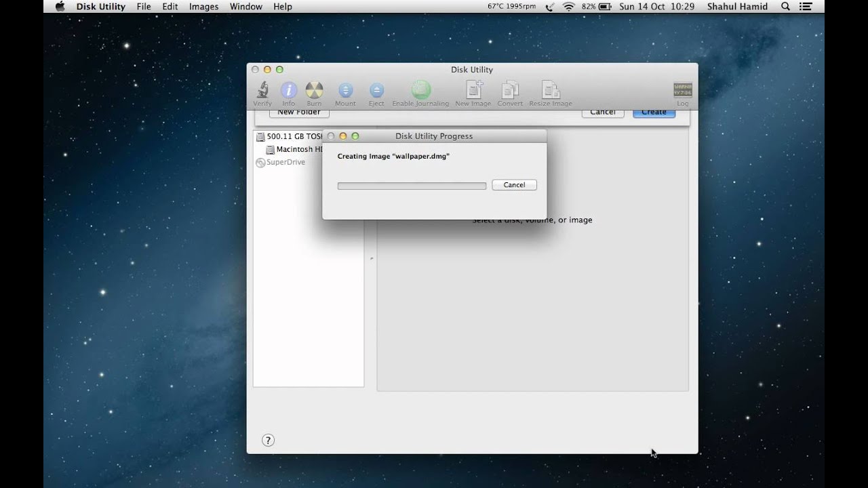
Task: Click the Create button in the save sheet
Action: coord(654,113)
